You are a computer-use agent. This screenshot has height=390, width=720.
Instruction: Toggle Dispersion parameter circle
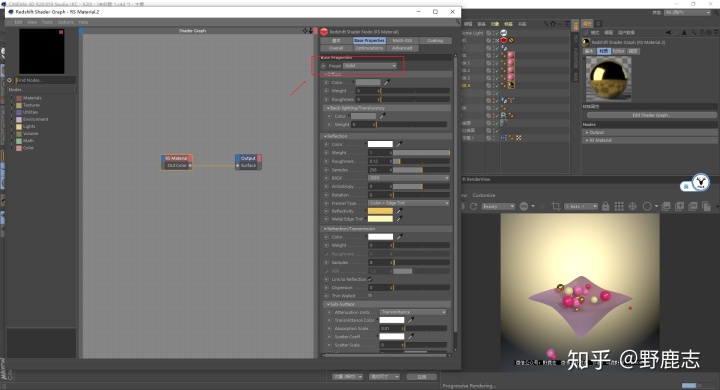pos(326,288)
